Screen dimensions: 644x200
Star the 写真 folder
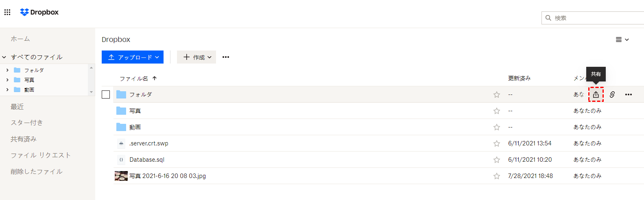[x=497, y=111]
